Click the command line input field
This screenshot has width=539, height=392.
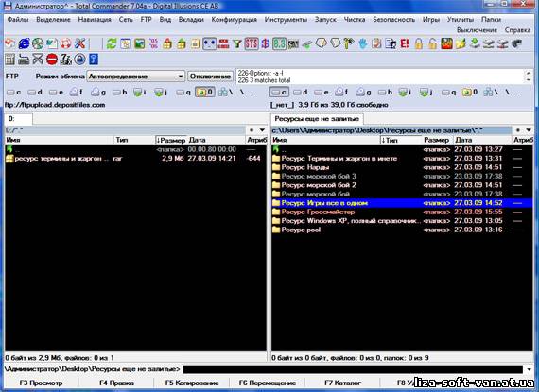354,369
